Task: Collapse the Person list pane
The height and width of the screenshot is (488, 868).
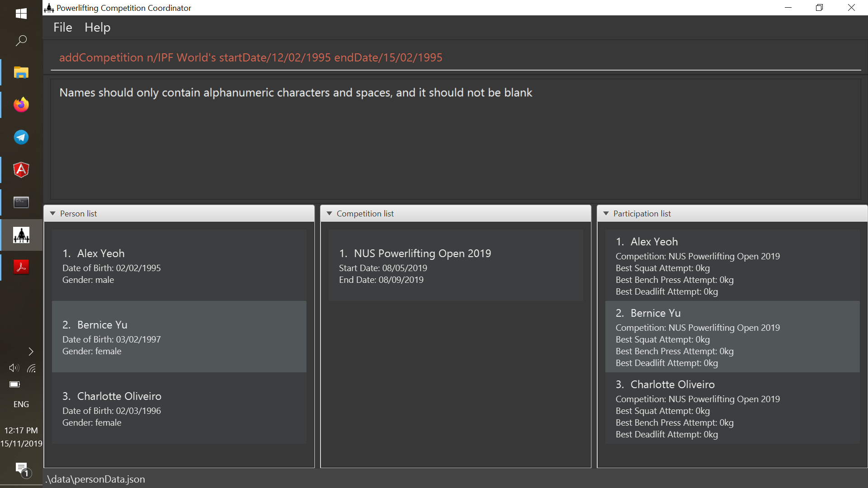Action: pos(53,214)
